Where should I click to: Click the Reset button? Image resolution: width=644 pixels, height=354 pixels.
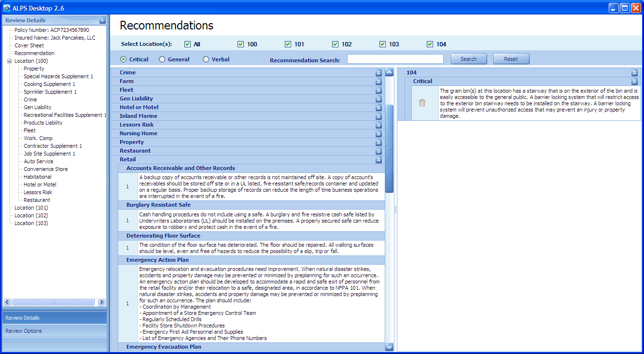(x=511, y=59)
